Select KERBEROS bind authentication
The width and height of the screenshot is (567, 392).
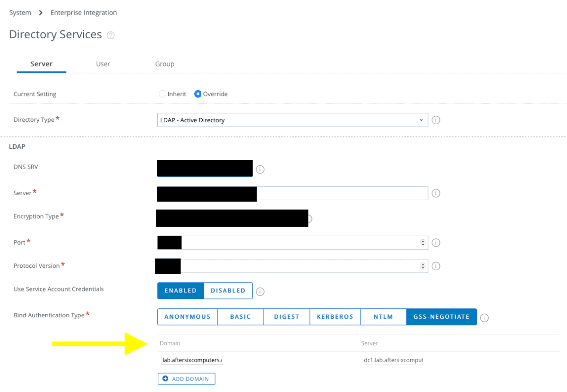(335, 316)
